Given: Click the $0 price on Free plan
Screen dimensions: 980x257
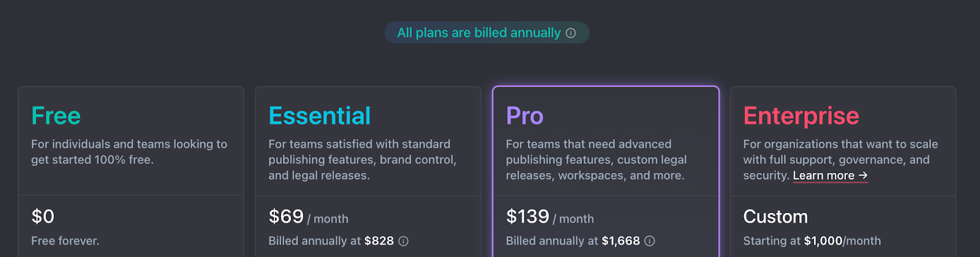Looking at the screenshot, I should coord(43,217).
